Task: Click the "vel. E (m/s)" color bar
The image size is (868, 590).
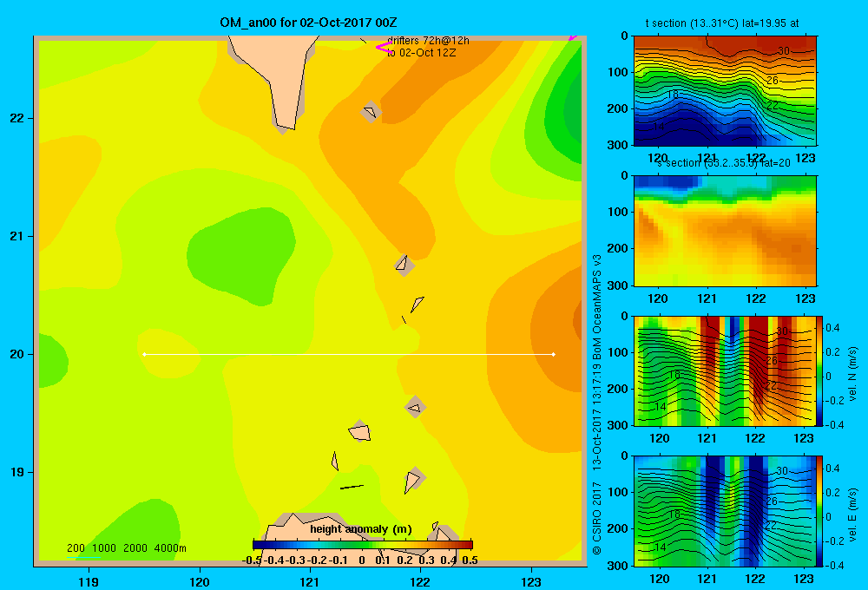Action: pyautogui.click(x=820, y=510)
